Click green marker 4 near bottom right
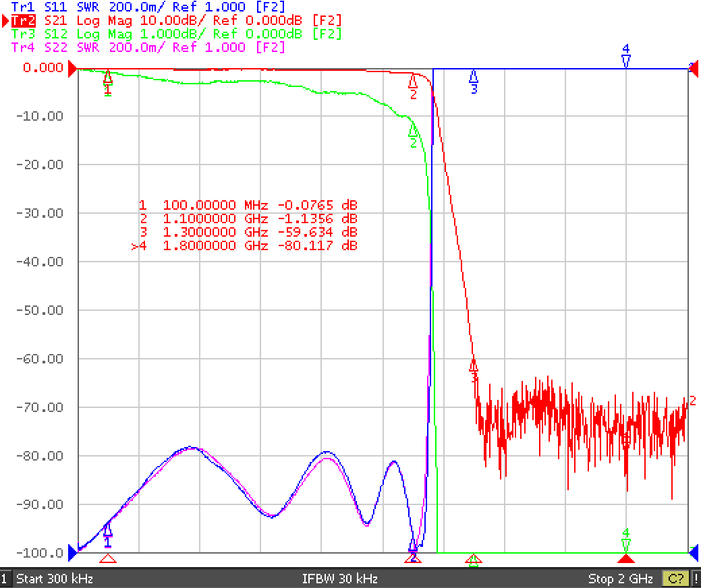This screenshot has height=588, width=701. pyautogui.click(x=626, y=540)
